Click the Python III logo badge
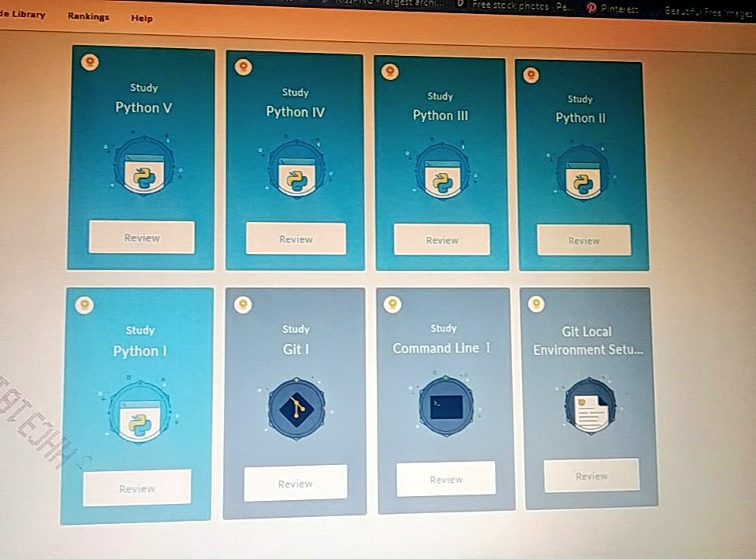 [441, 172]
